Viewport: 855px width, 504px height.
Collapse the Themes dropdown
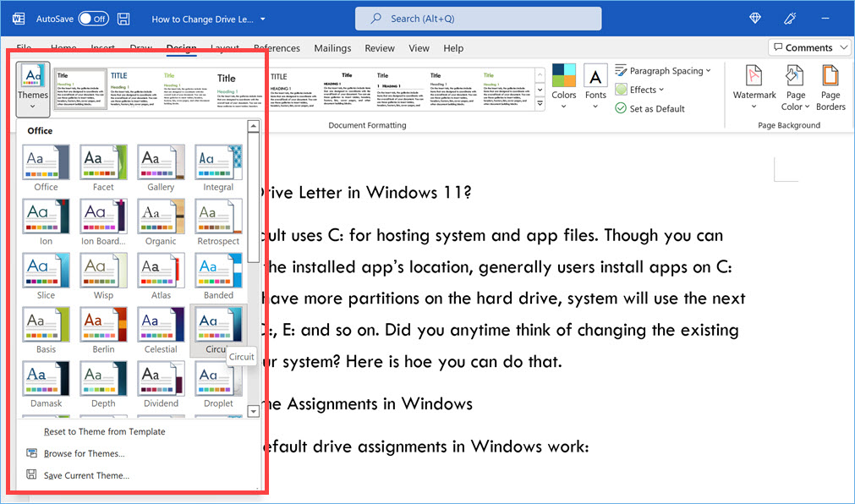click(x=32, y=87)
